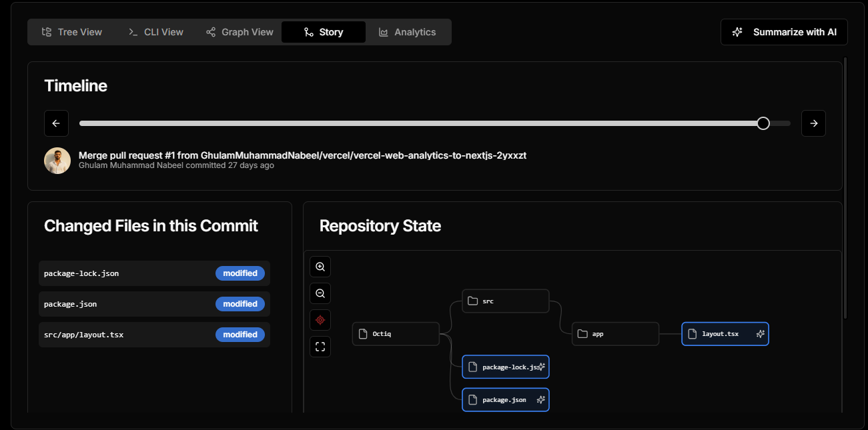Select the layout.tsx graph node
Viewport: 868px width, 430px height.
(x=725, y=334)
